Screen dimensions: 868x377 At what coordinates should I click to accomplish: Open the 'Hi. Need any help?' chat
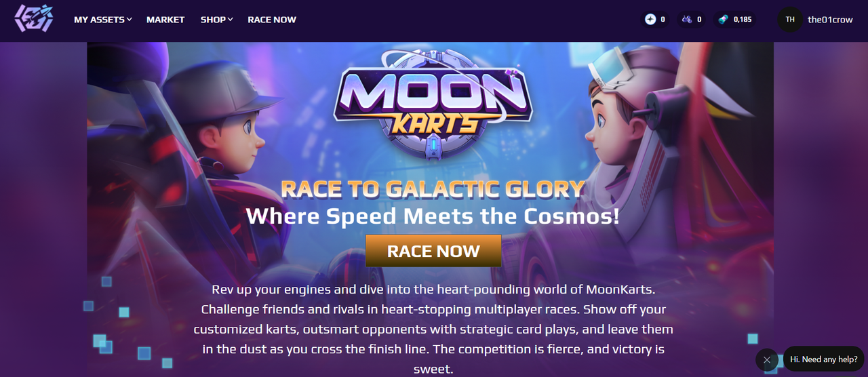pyautogui.click(x=823, y=359)
